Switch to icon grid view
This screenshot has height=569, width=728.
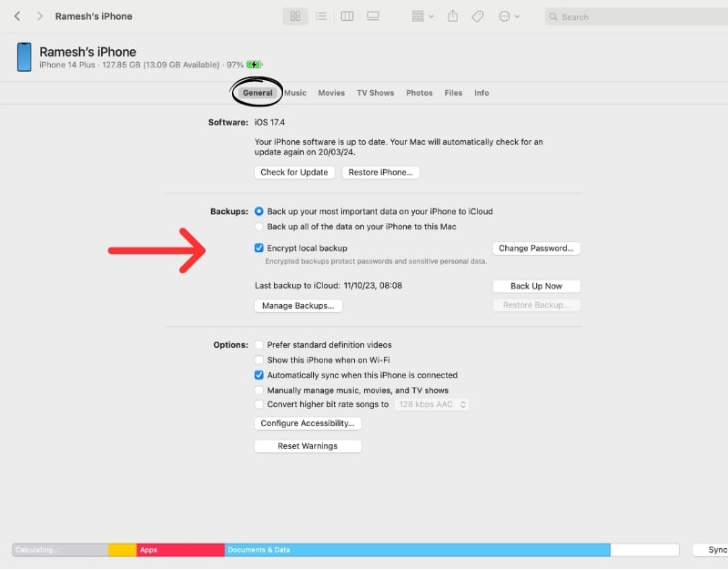click(295, 16)
